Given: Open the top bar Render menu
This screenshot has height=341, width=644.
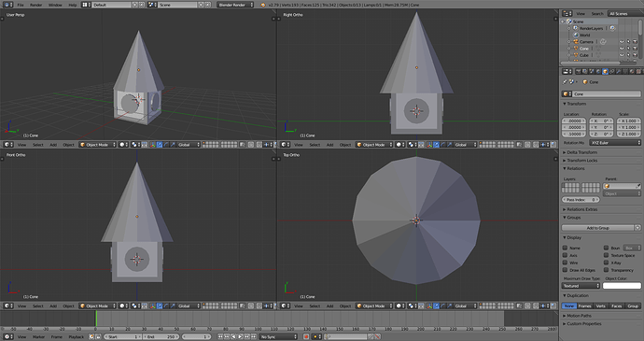Looking at the screenshot, I should (x=36, y=5).
